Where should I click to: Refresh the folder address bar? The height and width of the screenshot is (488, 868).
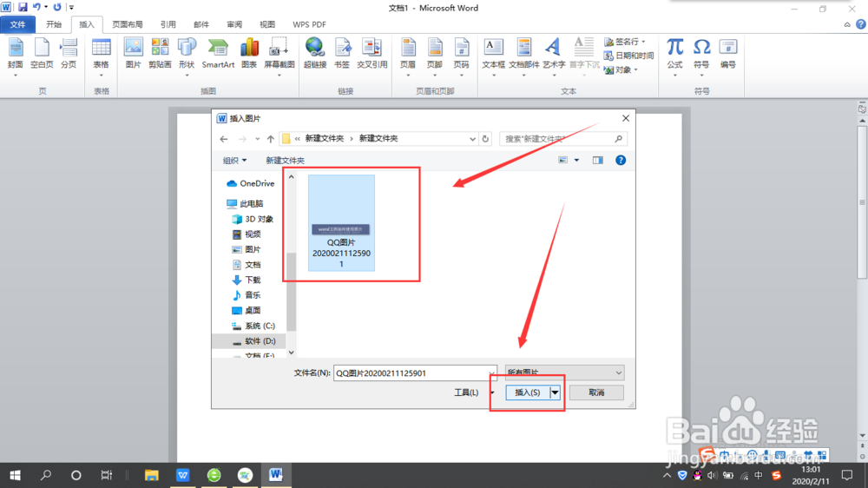[485, 138]
